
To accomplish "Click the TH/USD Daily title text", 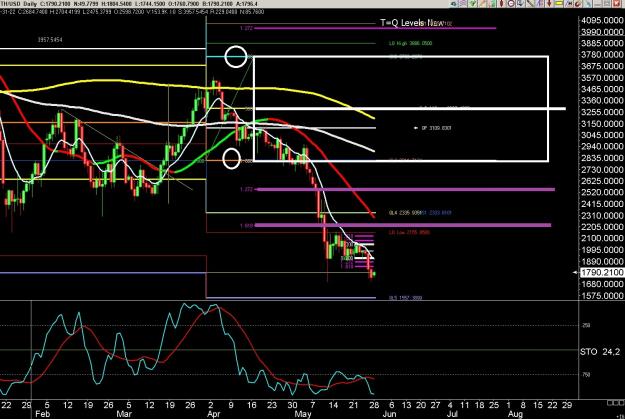I will (x=19, y=4).
